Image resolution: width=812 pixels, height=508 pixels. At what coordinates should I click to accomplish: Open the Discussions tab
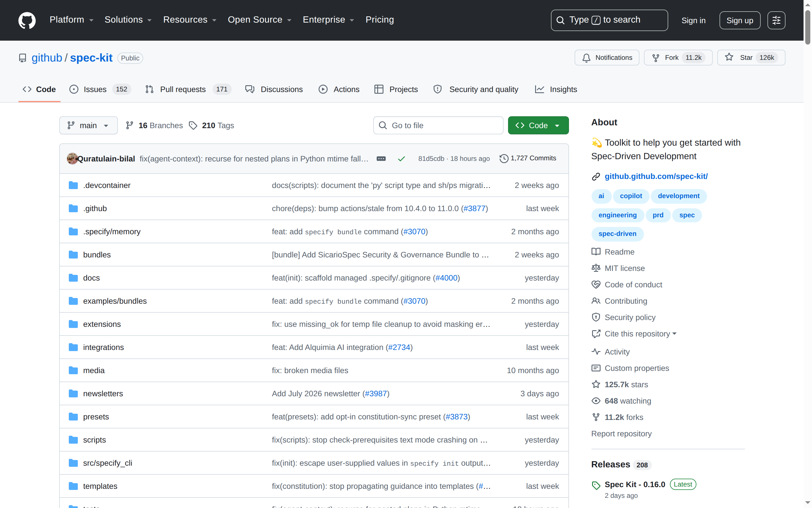pos(274,89)
